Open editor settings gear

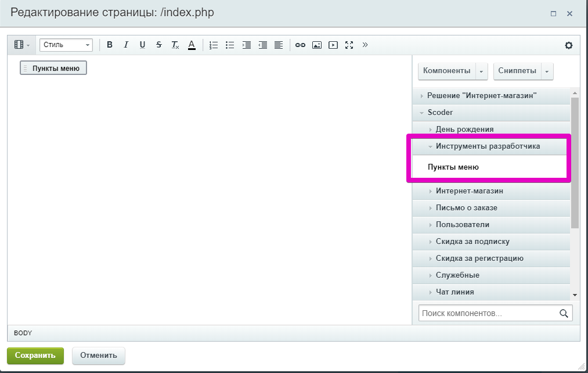pos(568,45)
